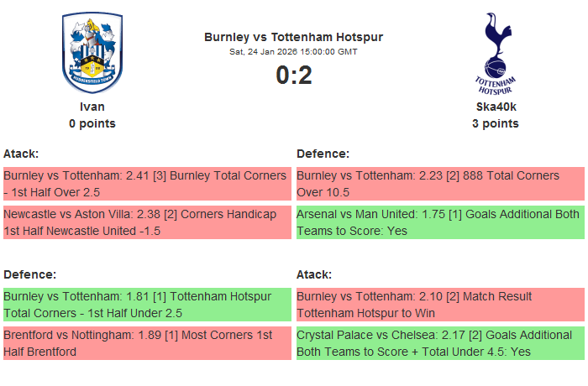Viewport: 588px width, 386px height.
Task: Click Ska40k's 3 points label
Action: [x=496, y=123]
